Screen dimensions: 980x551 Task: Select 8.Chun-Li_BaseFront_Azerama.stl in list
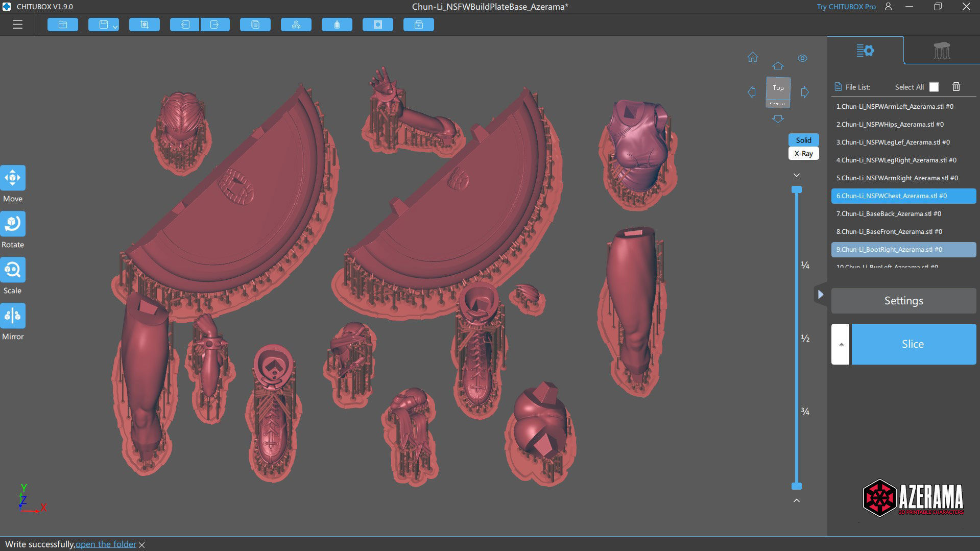(x=903, y=232)
